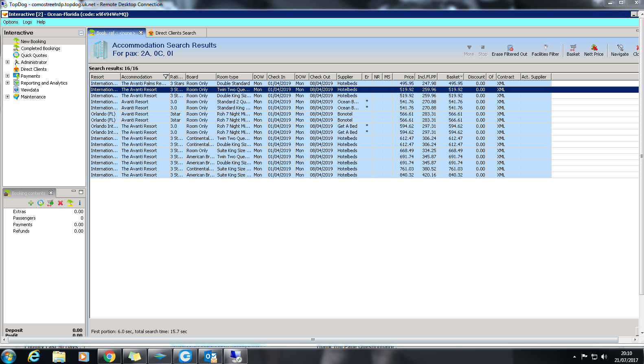The image size is (644, 364).
Task: Click the Extras row in Booking contents
Action: 44,211
